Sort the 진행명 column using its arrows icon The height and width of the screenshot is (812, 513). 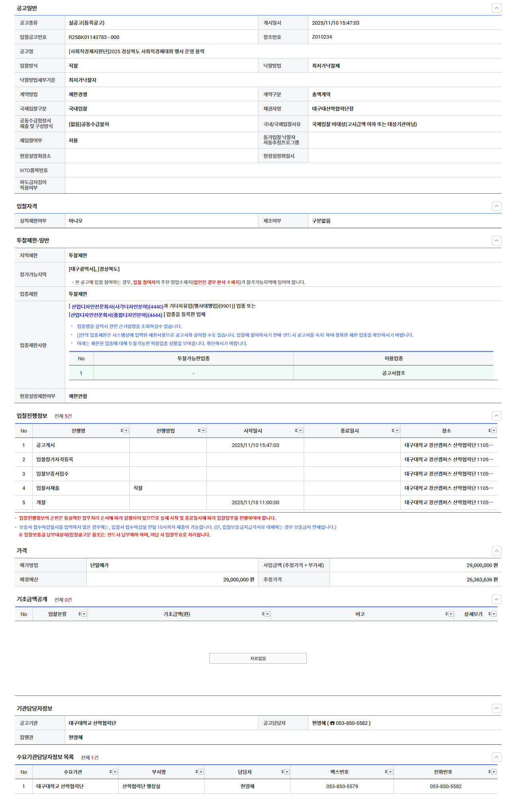tap(122, 431)
